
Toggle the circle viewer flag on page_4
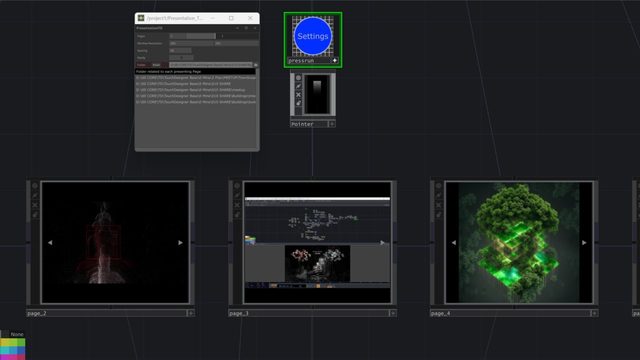(x=439, y=186)
